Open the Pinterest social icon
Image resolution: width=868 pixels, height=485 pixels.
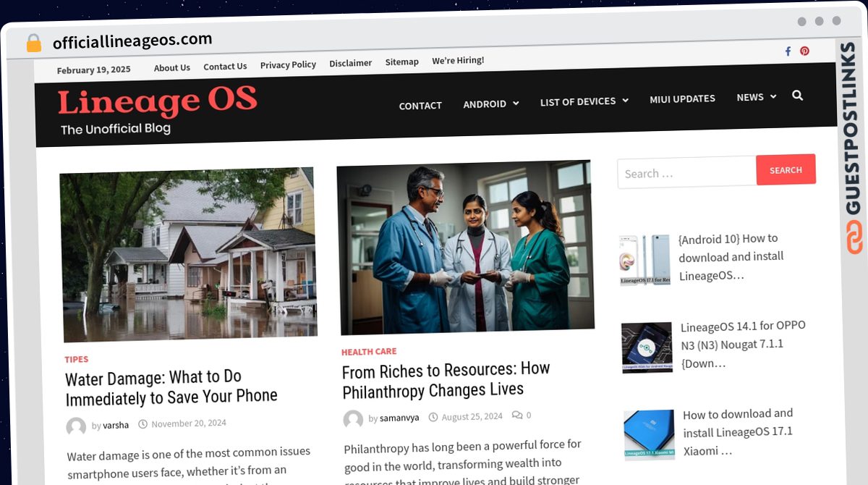pyautogui.click(x=804, y=51)
